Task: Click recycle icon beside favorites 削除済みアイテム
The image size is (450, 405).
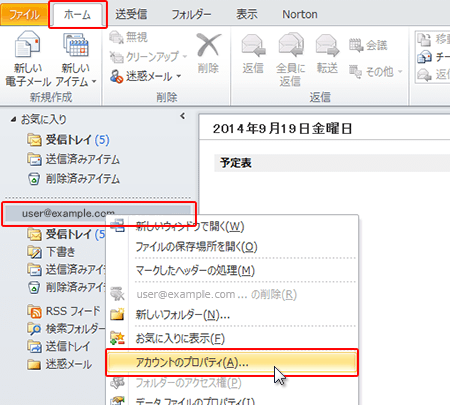Action: [34, 179]
